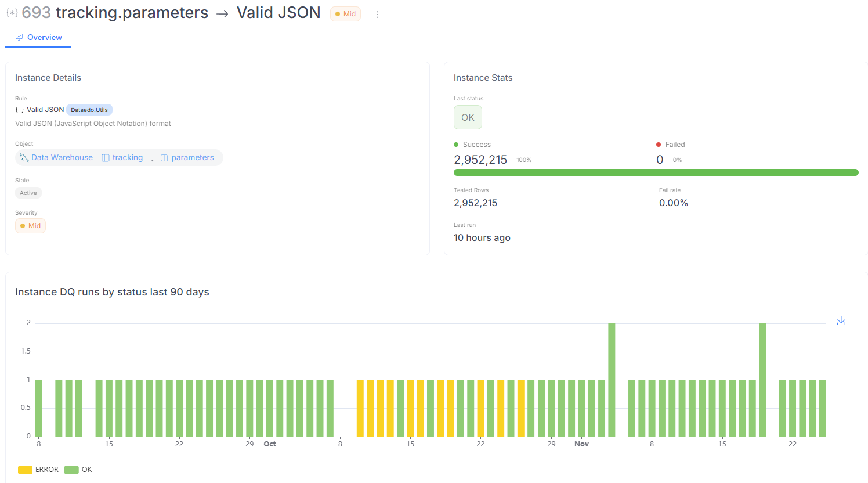This screenshot has width=868, height=483.
Task: Click the Success count 2,952,215
Action: tap(480, 160)
